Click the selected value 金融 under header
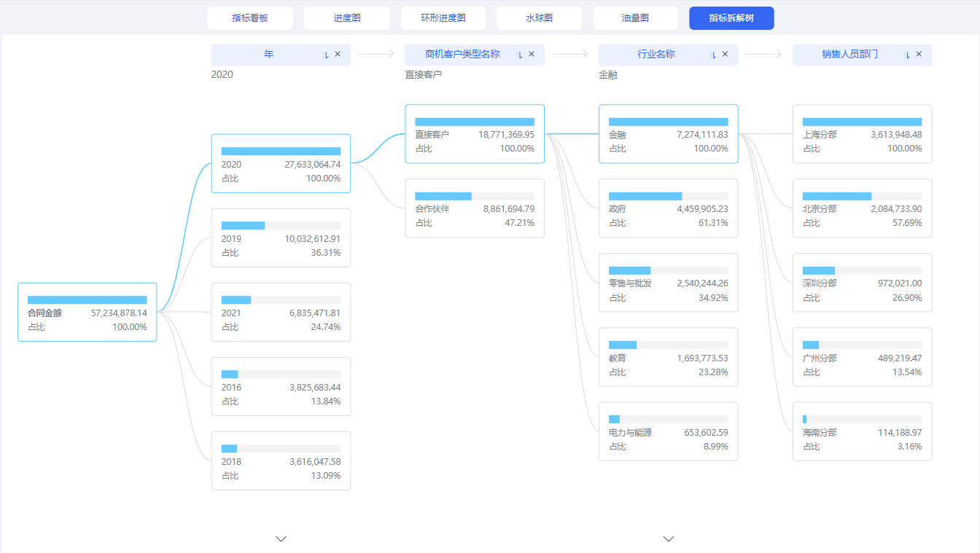Image resolution: width=980 pixels, height=553 pixels. (x=608, y=74)
